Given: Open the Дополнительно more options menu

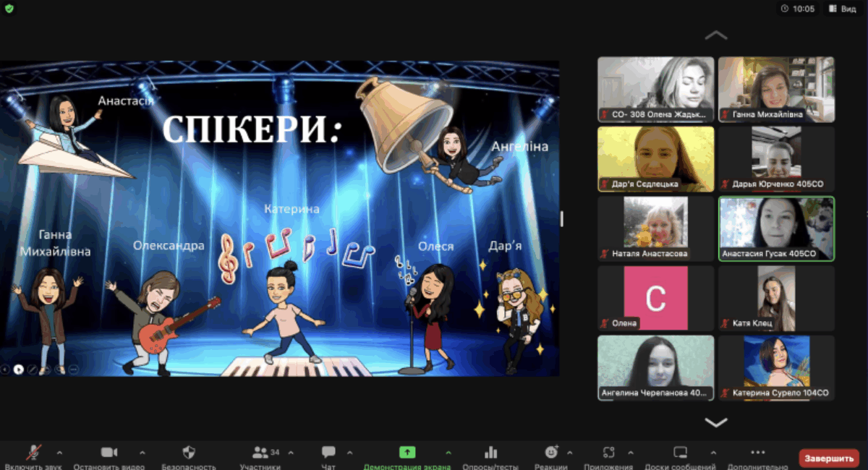Looking at the screenshot, I should [757, 453].
